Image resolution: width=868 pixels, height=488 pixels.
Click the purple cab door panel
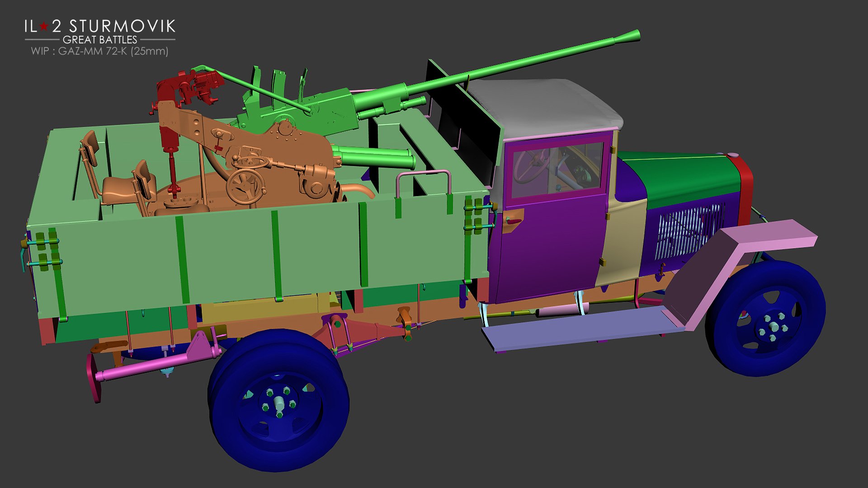click(x=552, y=249)
